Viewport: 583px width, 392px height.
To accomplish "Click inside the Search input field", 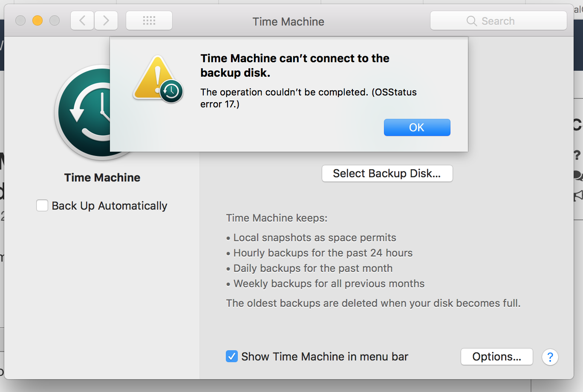I will 511,20.
